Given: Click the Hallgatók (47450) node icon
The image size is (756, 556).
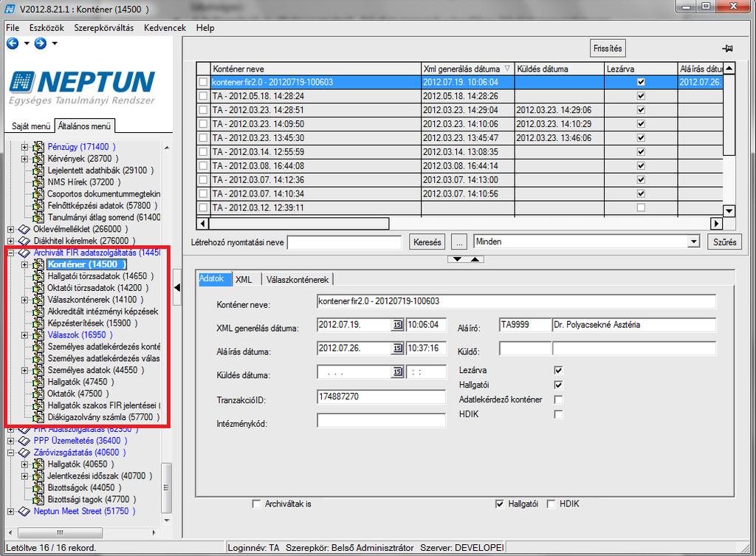Looking at the screenshot, I should (38, 382).
